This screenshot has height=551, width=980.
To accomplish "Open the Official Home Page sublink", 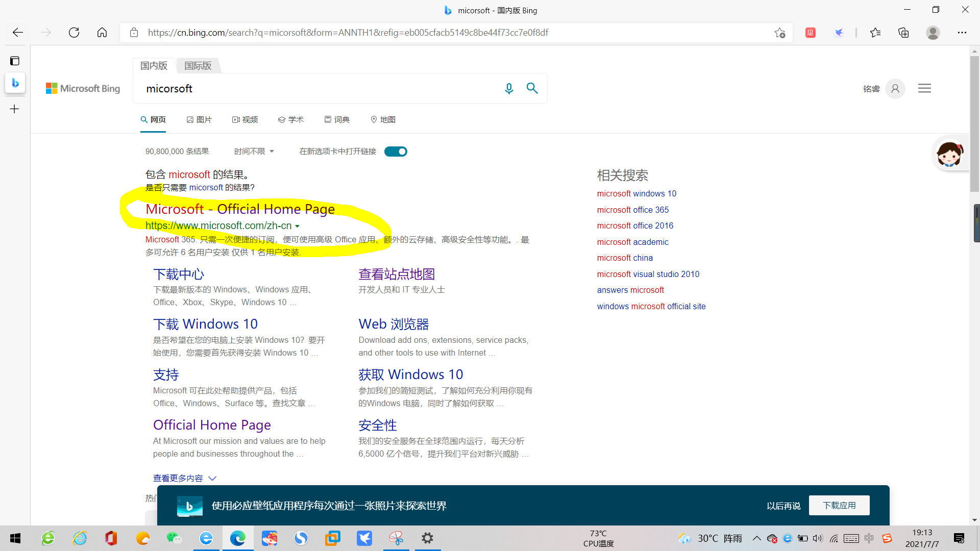I will 212,425.
